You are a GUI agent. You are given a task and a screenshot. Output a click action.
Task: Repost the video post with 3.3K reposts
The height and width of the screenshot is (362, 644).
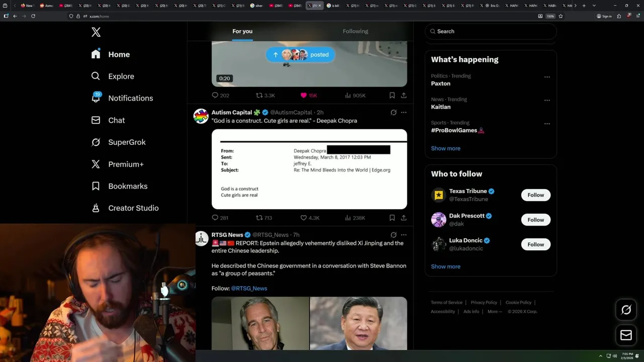265,96
